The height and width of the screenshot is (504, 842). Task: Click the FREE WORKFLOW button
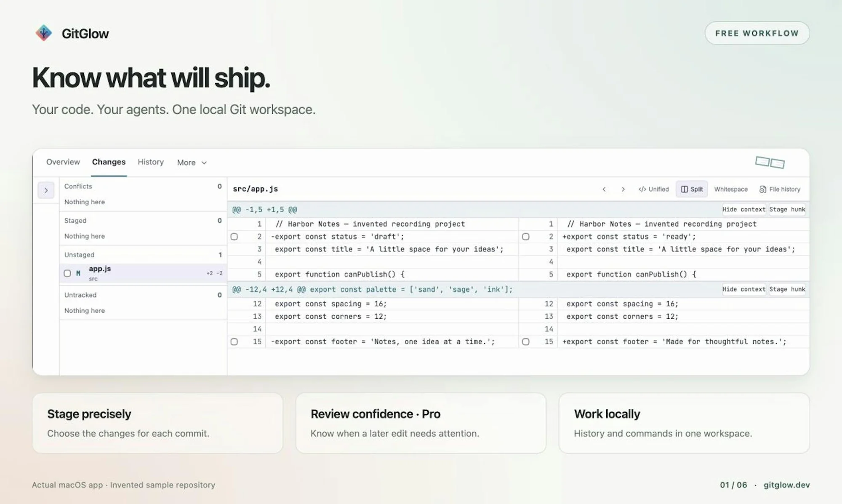pyautogui.click(x=757, y=33)
